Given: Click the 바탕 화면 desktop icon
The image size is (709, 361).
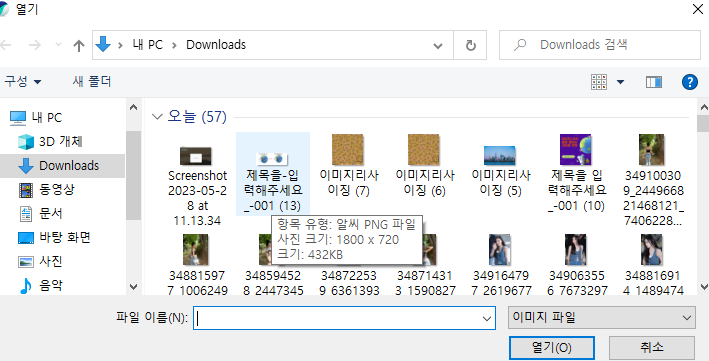Looking at the screenshot, I should tap(26, 238).
